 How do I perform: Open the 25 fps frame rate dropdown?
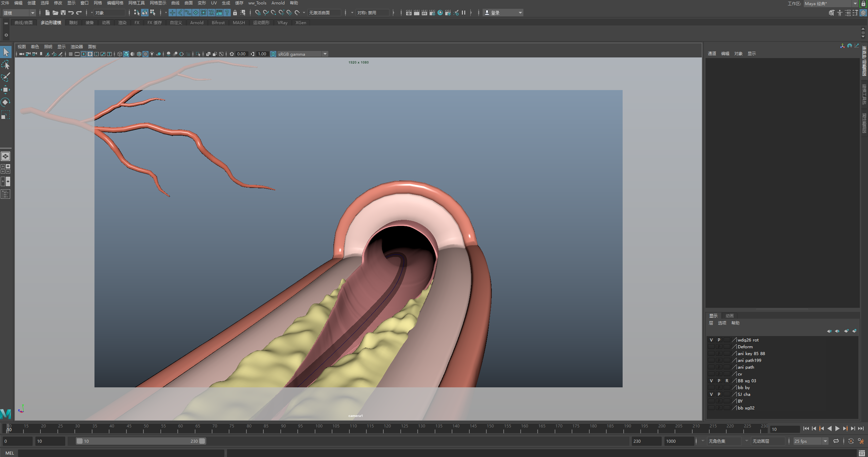coord(811,441)
